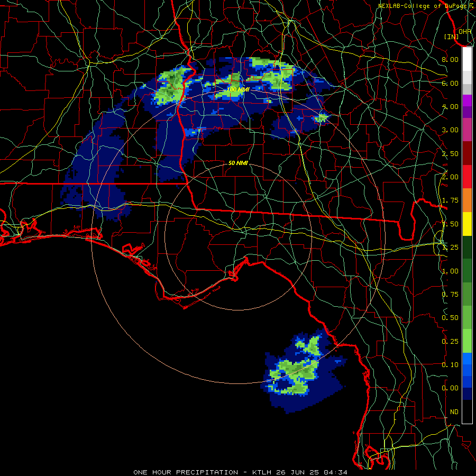Click the 'OHR' product label
Screen dimensions: 476x476
(x=465, y=32)
